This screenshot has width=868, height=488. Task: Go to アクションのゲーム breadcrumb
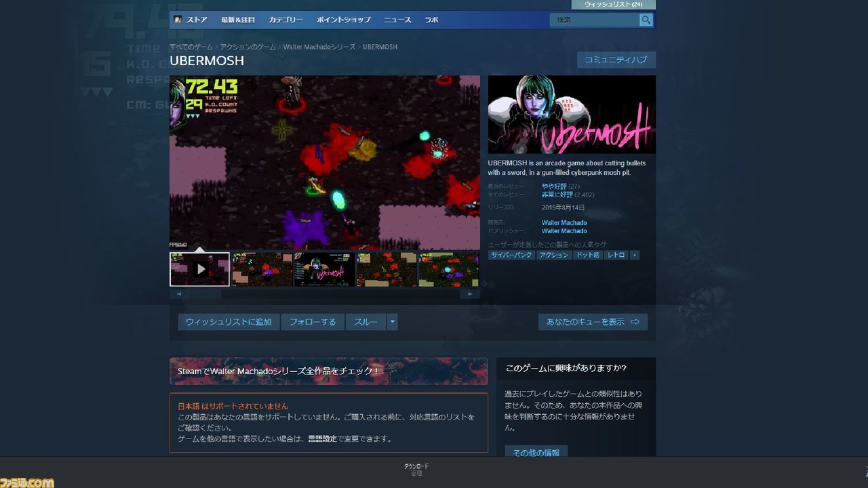click(248, 47)
